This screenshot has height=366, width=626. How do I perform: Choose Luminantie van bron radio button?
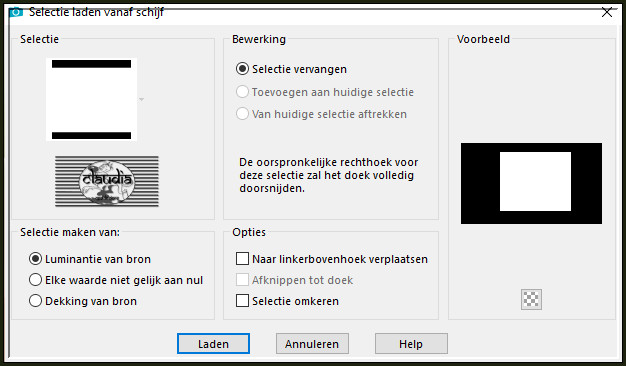(x=36, y=259)
